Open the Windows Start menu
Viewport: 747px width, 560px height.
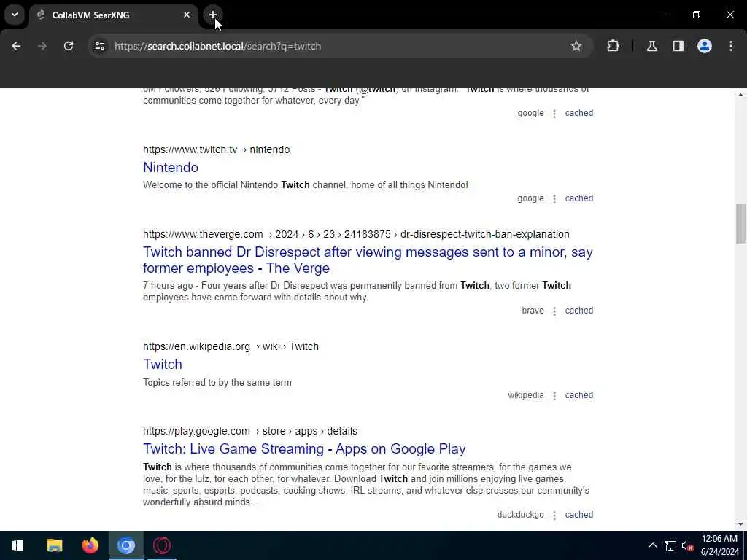pyautogui.click(x=18, y=545)
